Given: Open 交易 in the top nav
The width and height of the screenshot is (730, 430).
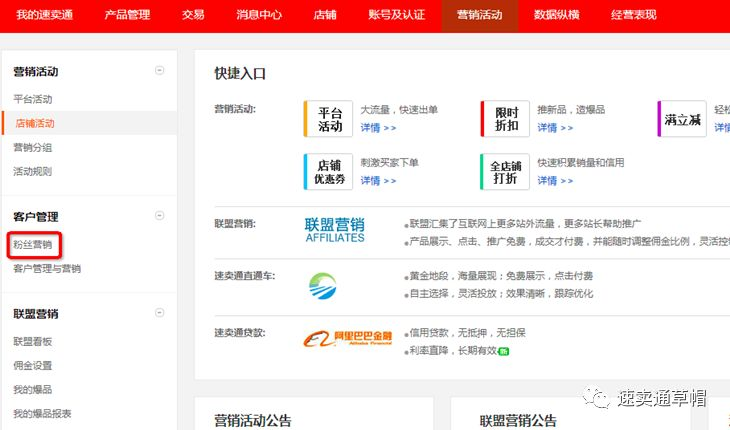Looking at the screenshot, I should 193,15.
